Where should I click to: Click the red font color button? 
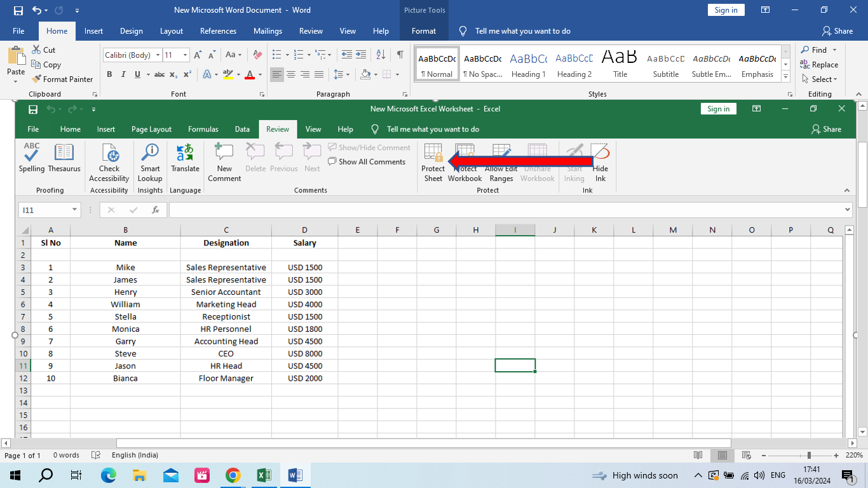[x=250, y=74]
